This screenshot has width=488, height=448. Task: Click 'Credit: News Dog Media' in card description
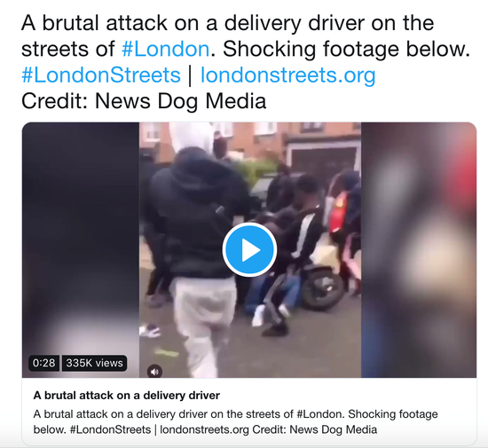[315, 429]
